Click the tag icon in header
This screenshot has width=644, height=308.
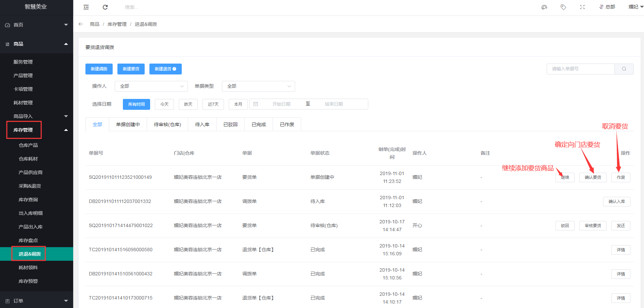[563, 7]
